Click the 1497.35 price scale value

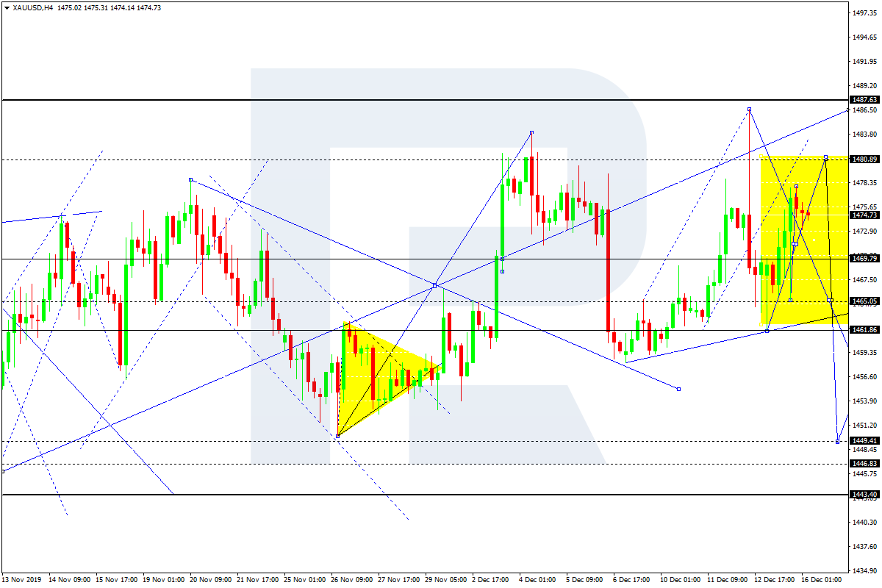864,13
